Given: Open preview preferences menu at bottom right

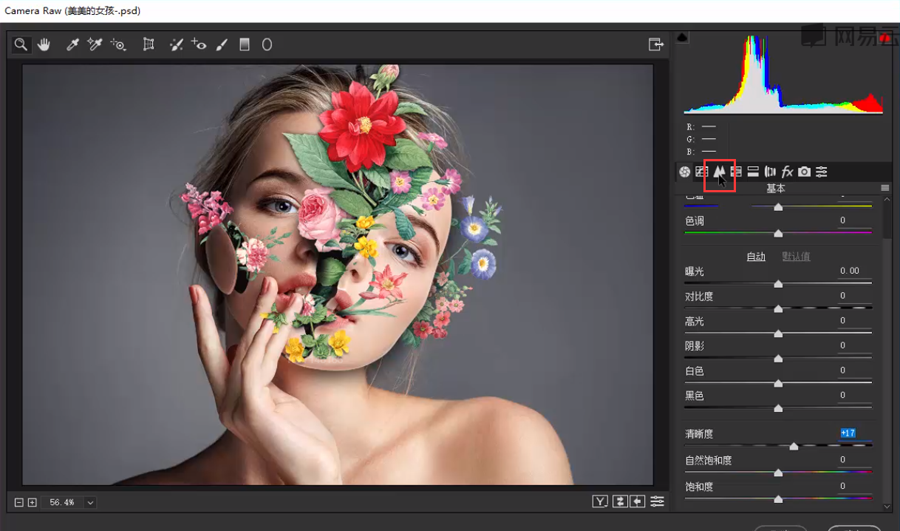Looking at the screenshot, I should (658, 501).
